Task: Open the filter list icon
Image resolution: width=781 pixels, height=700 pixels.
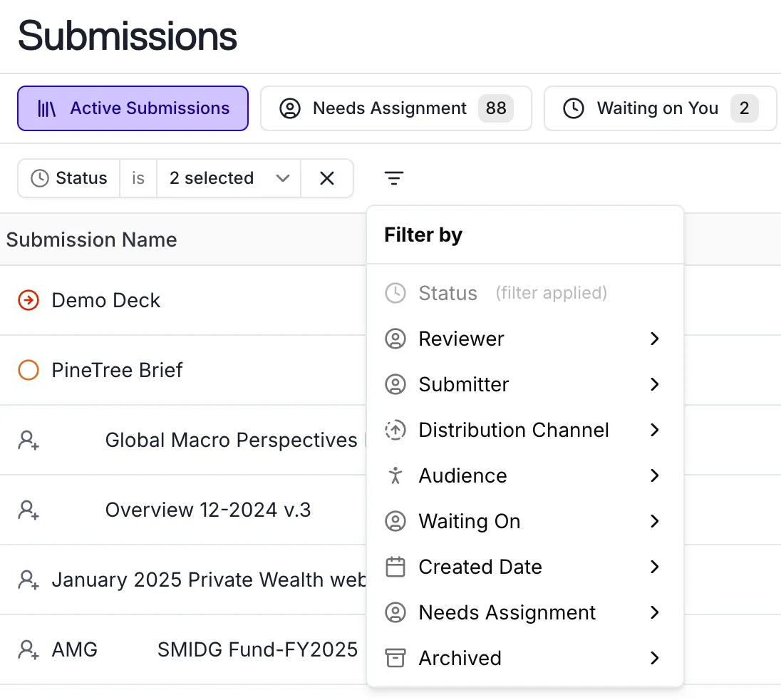Action: click(x=393, y=178)
